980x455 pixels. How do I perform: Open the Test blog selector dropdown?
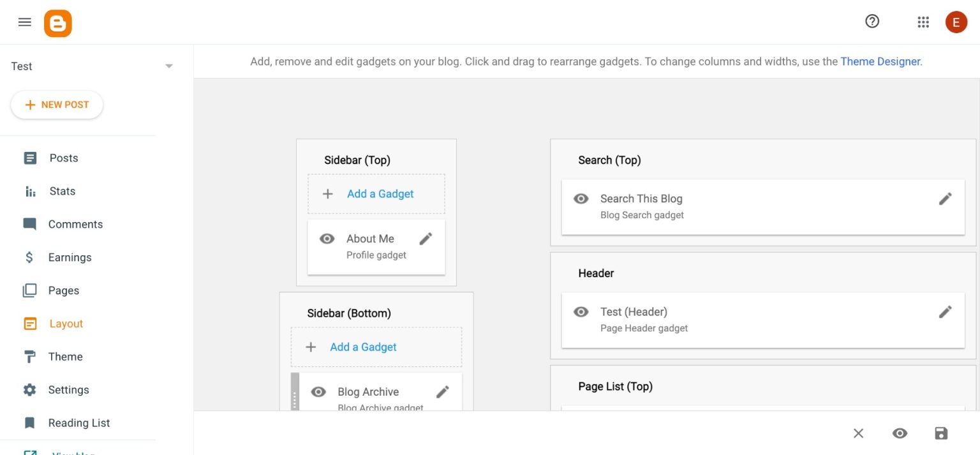click(x=168, y=66)
